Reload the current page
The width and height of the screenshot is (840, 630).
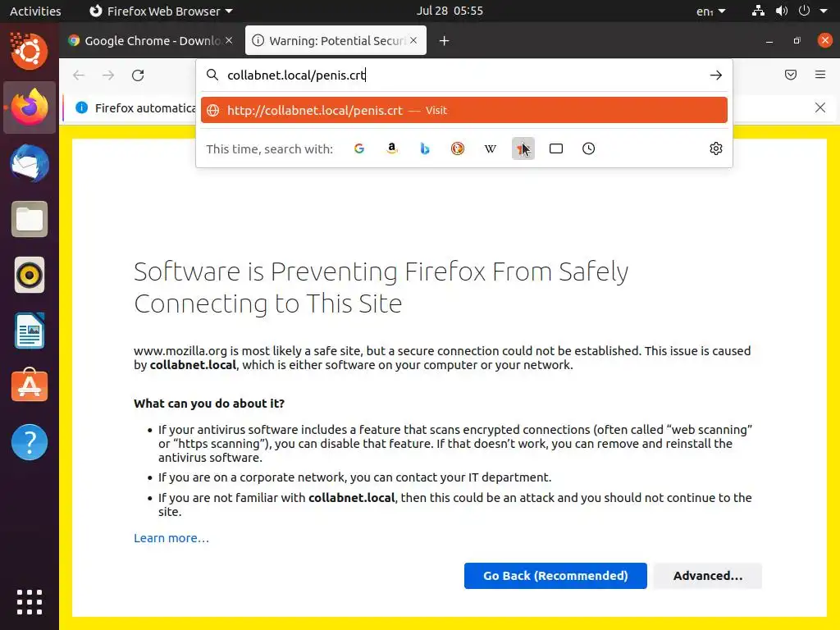click(138, 75)
